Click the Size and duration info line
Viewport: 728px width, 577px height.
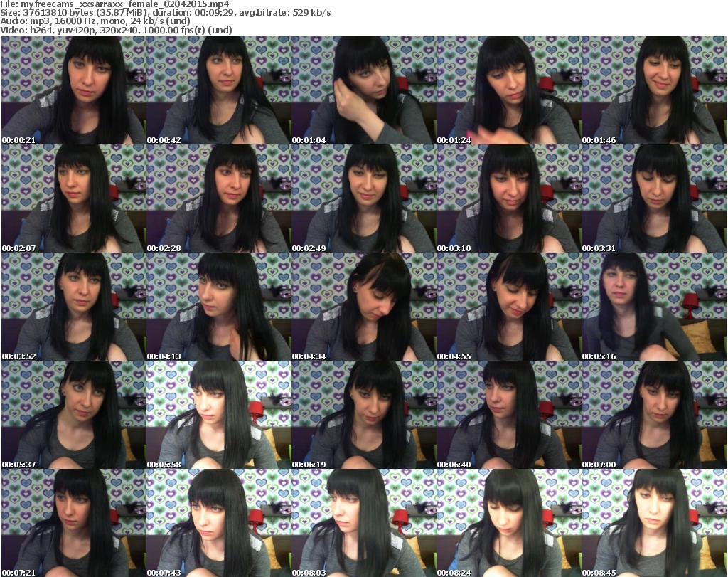[166, 13]
